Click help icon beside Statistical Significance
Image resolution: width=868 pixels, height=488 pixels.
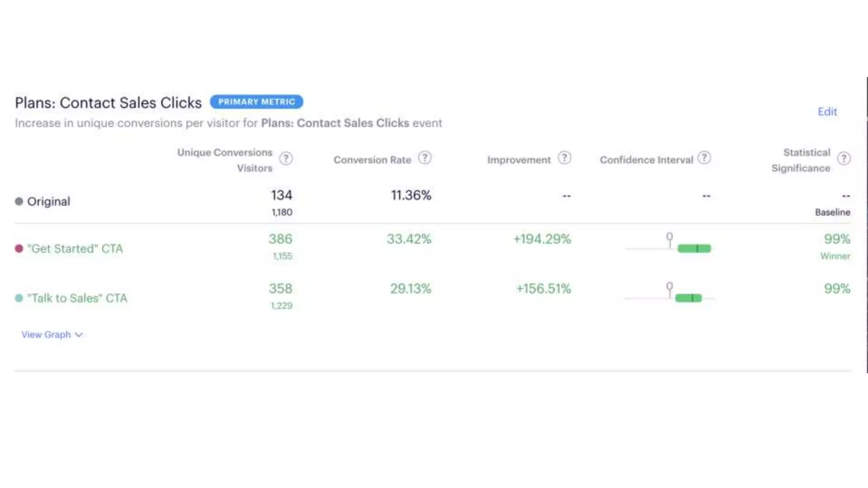coord(844,158)
